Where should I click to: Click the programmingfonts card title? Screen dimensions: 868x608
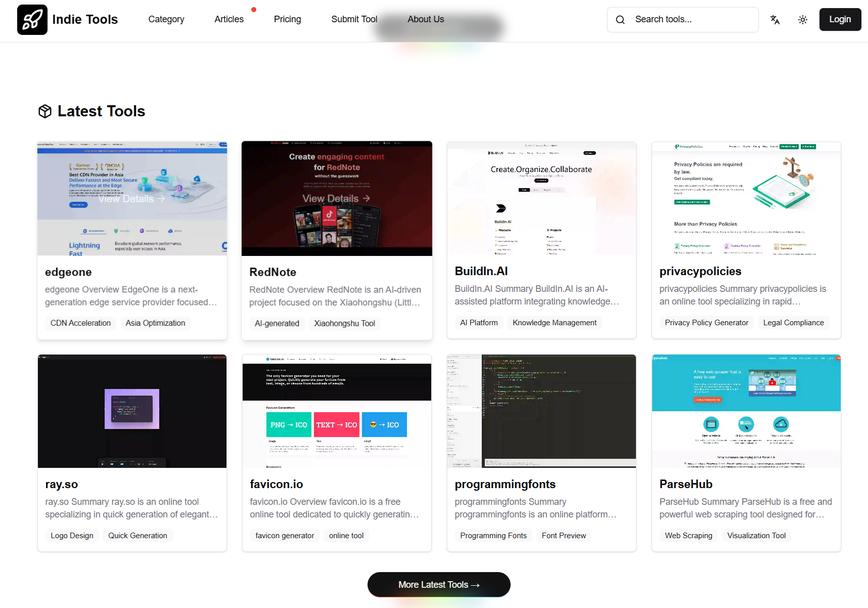coord(505,484)
